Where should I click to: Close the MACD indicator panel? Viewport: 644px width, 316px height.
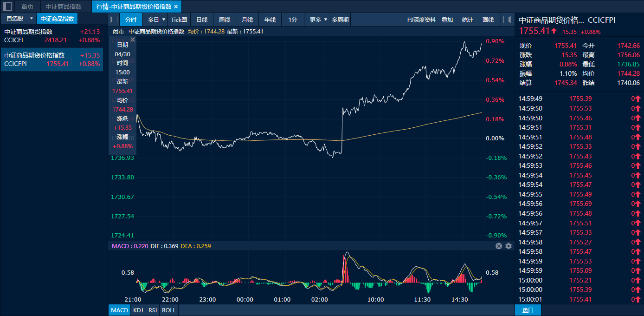[499, 246]
